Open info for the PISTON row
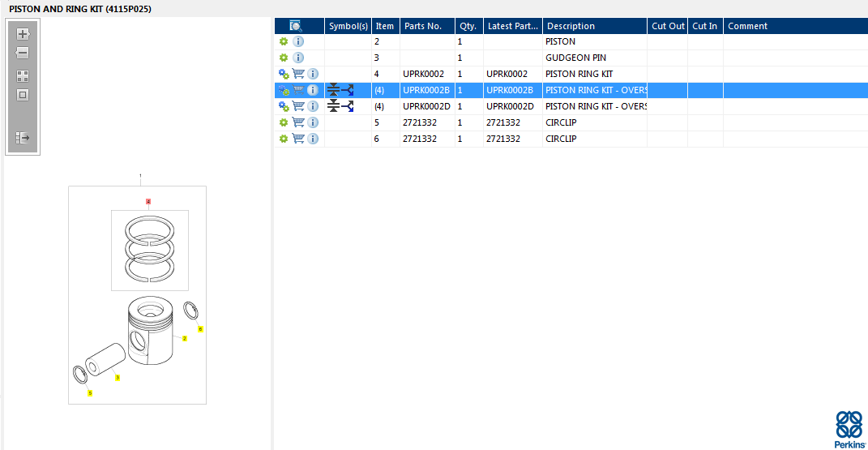This screenshot has height=450, width=868. pyautogui.click(x=298, y=41)
